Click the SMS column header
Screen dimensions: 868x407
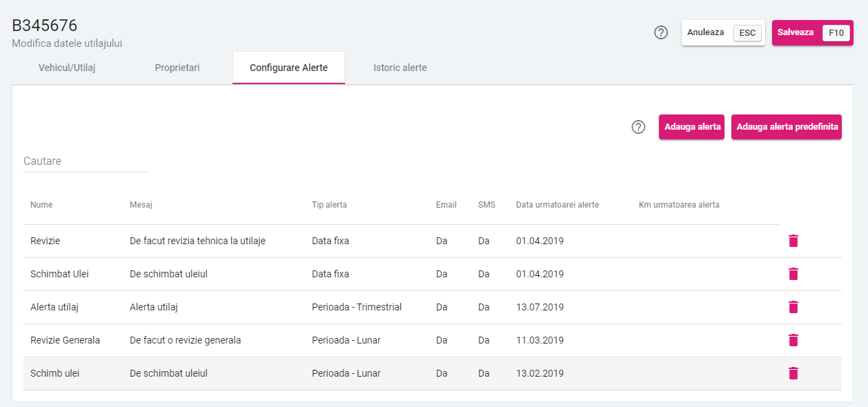(x=486, y=205)
